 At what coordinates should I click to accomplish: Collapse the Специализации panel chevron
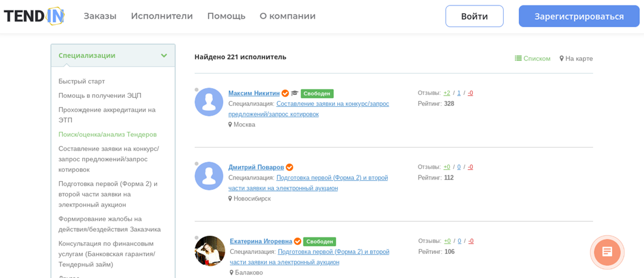(x=164, y=56)
